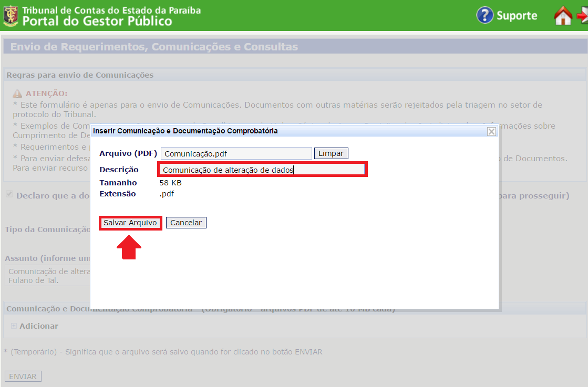Close the Inserir Comunicação dialog with X
The width and height of the screenshot is (588, 387).
(x=491, y=131)
